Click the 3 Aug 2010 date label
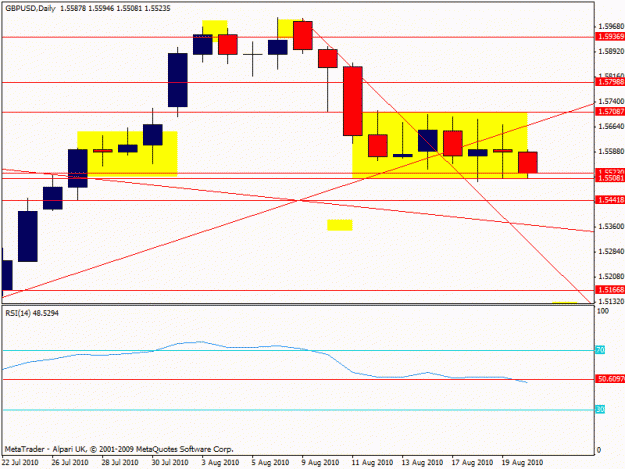This screenshot has width=625, height=469. (x=220, y=462)
